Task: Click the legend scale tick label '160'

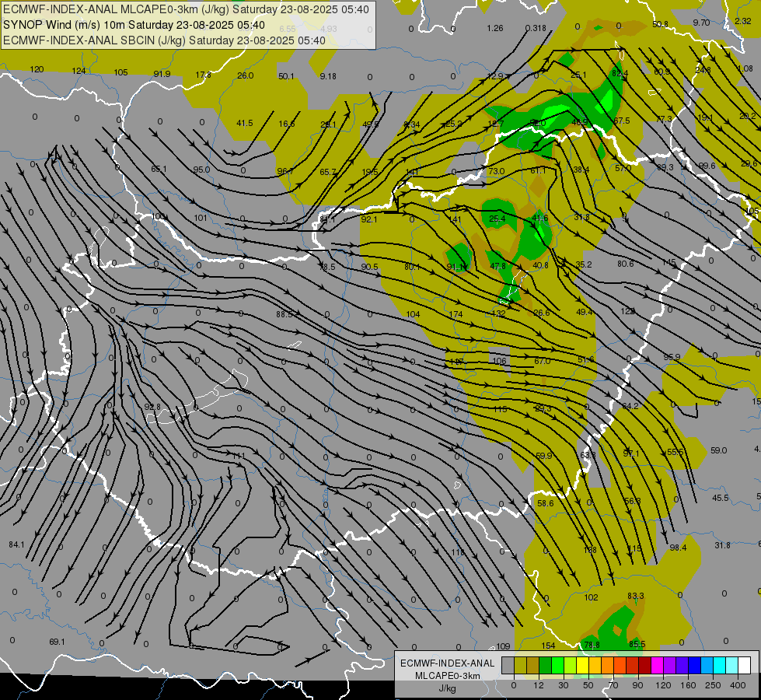Action: pyautogui.click(x=688, y=685)
